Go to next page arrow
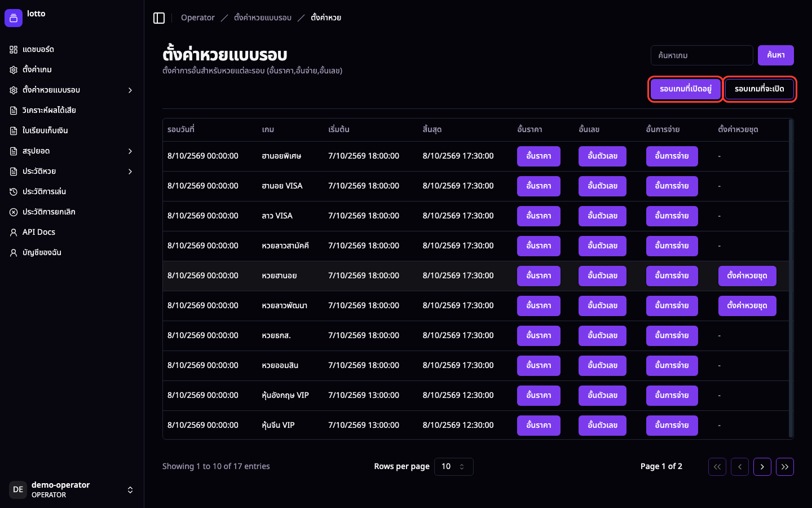The width and height of the screenshot is (812, 508). 762,467
